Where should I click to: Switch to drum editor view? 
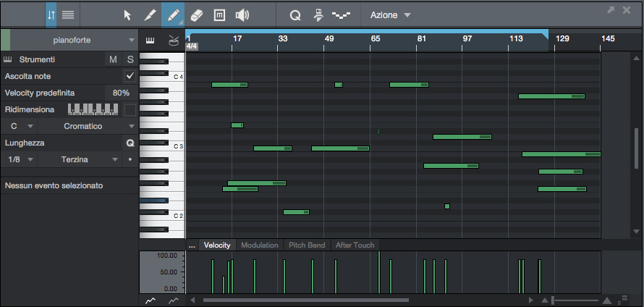(x=174, y=41)
